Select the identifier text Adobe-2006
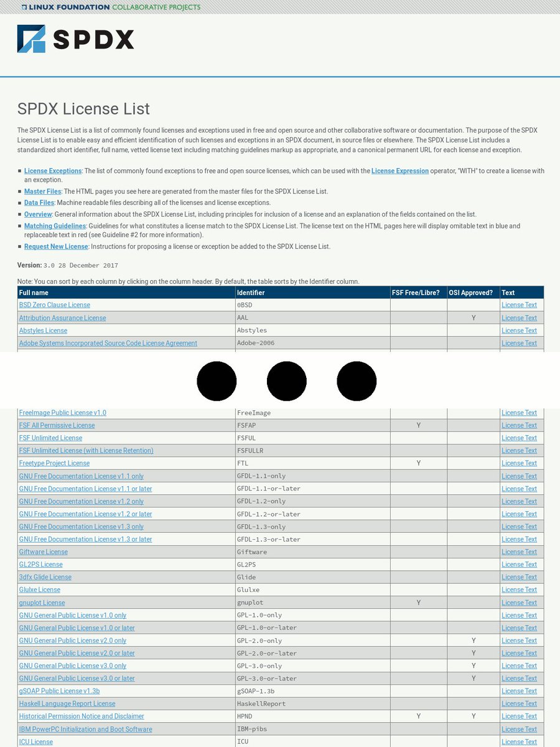560x747 pixels. pyautogui.click(x=256, y=343)
